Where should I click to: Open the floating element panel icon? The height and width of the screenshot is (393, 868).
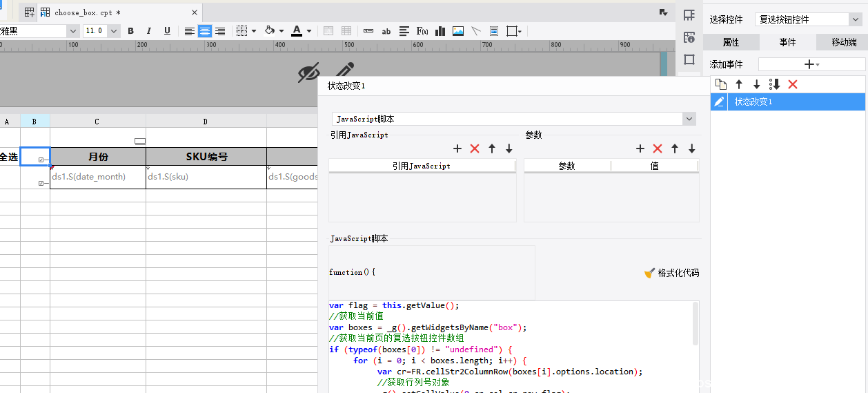[x=689, y=59]
